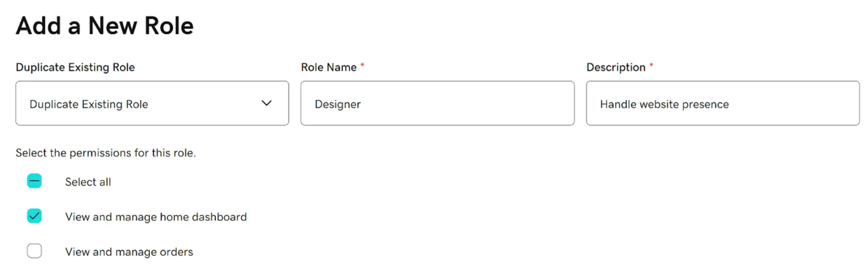Click the "Role Name" field label
This screenshot has height=268, width=868.
click(x=329, y=67)
